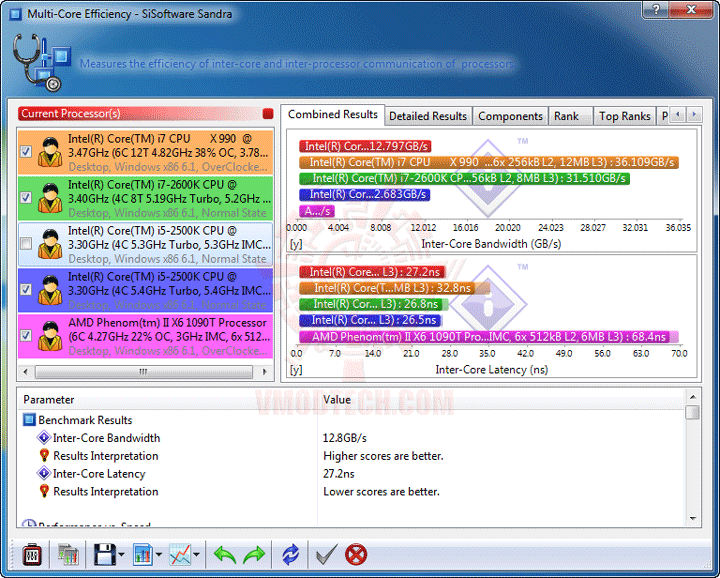Click the stethoscope module icon in header

click(41, 62)
